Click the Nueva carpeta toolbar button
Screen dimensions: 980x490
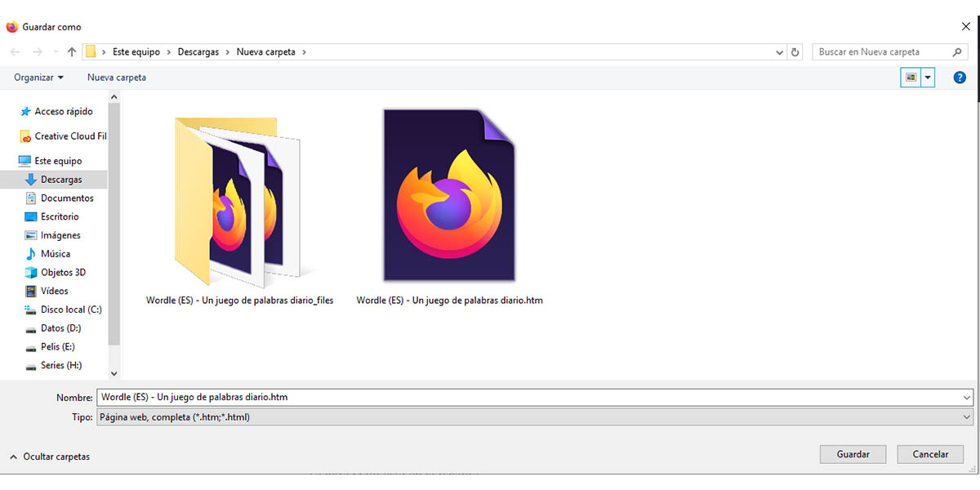click(x=117, y=78)
